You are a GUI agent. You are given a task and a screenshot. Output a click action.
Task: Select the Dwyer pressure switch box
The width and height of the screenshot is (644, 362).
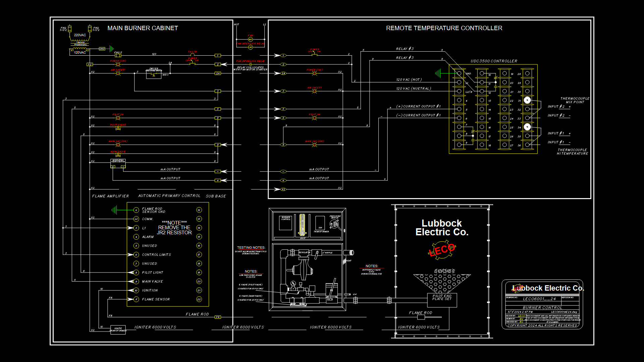coord(154,74)
